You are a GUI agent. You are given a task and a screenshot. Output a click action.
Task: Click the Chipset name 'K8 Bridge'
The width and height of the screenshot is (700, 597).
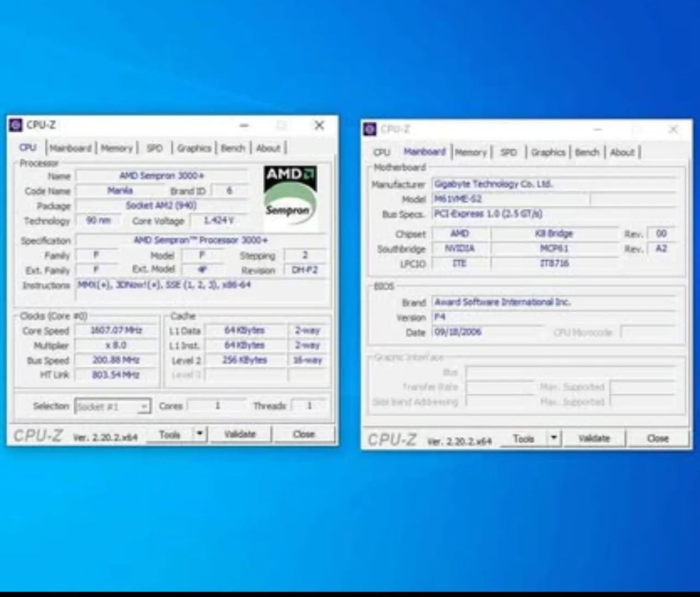(x=554, y=233)
